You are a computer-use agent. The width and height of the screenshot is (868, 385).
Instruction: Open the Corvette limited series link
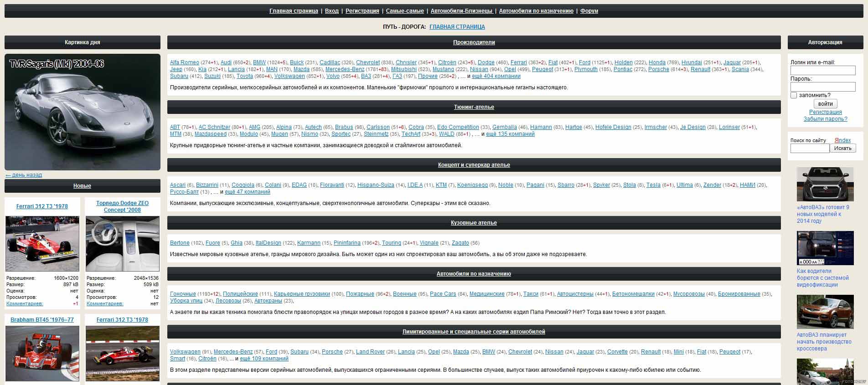617,352
